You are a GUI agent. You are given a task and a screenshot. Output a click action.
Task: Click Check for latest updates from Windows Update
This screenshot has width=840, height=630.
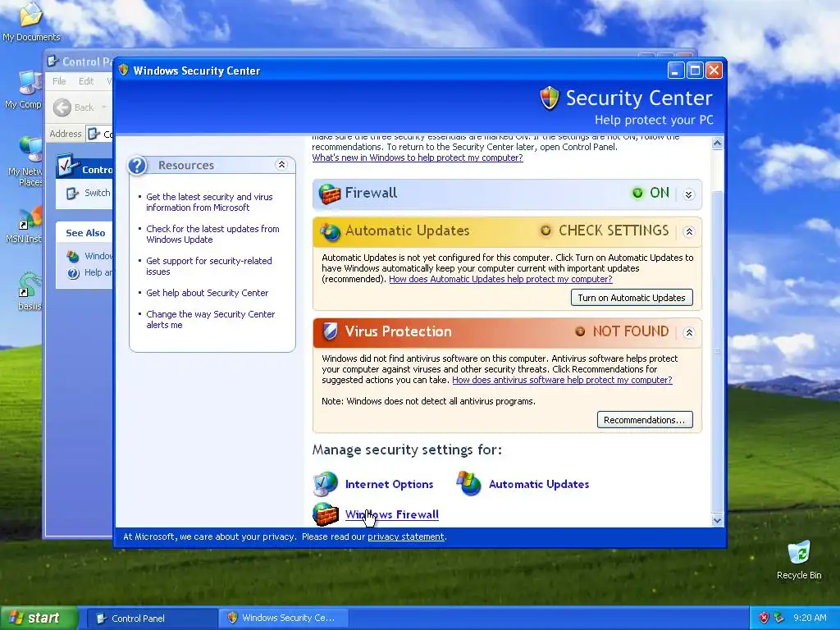click(x=212, y=234)
